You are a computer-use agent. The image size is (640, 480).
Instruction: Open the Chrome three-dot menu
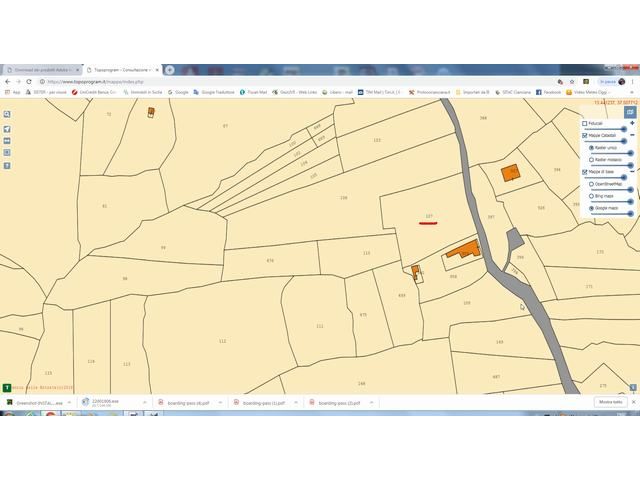[x=633, y=81]
